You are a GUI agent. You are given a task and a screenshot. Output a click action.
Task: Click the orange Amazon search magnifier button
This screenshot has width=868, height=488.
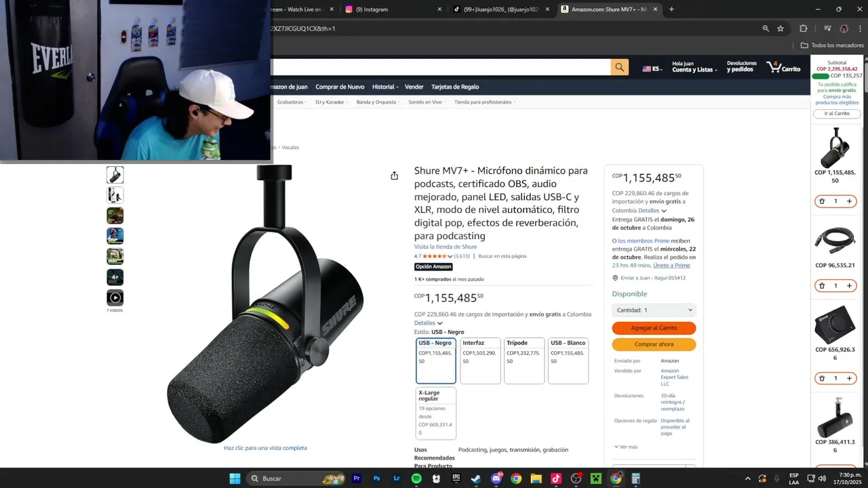[619, 67]
